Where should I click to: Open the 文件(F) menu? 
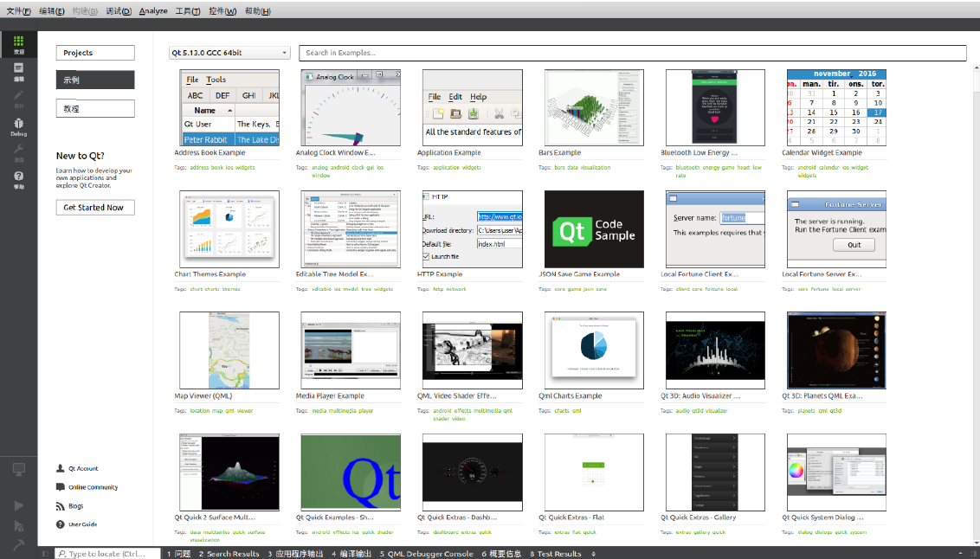point(18,11)
